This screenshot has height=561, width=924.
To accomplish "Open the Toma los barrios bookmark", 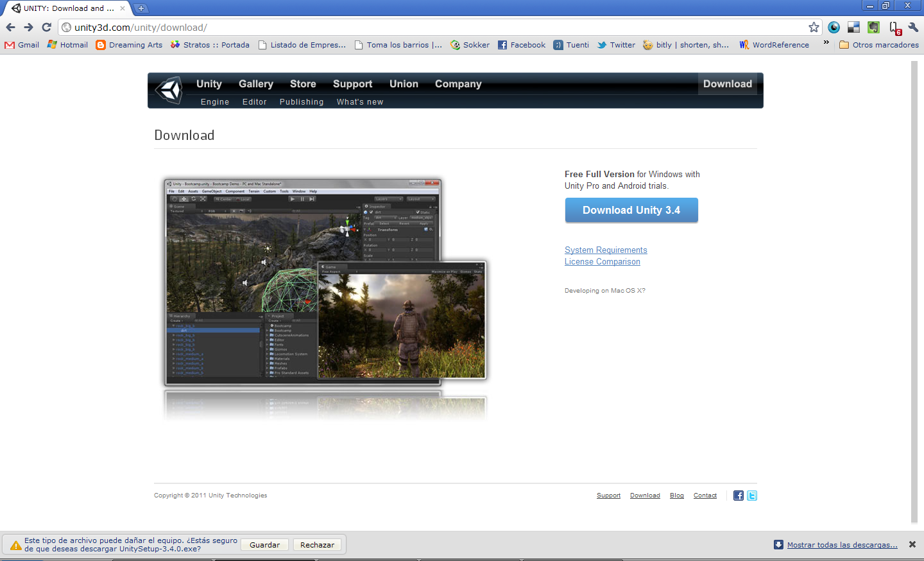I will coord(398,45).
